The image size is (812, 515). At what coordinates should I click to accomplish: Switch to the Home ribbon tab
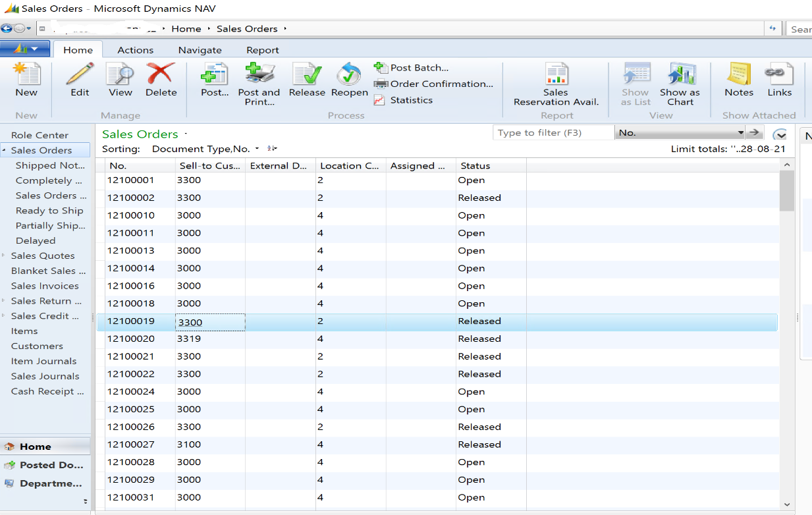click(x=78, y=50)
